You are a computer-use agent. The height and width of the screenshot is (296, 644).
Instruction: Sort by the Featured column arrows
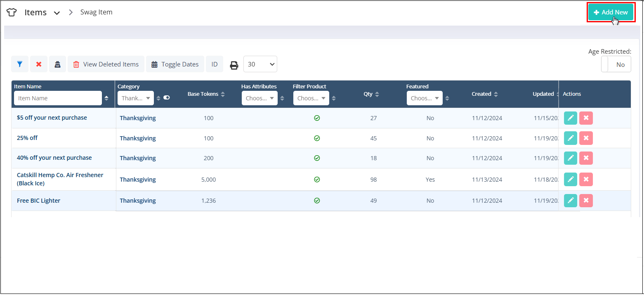point(447,98)
